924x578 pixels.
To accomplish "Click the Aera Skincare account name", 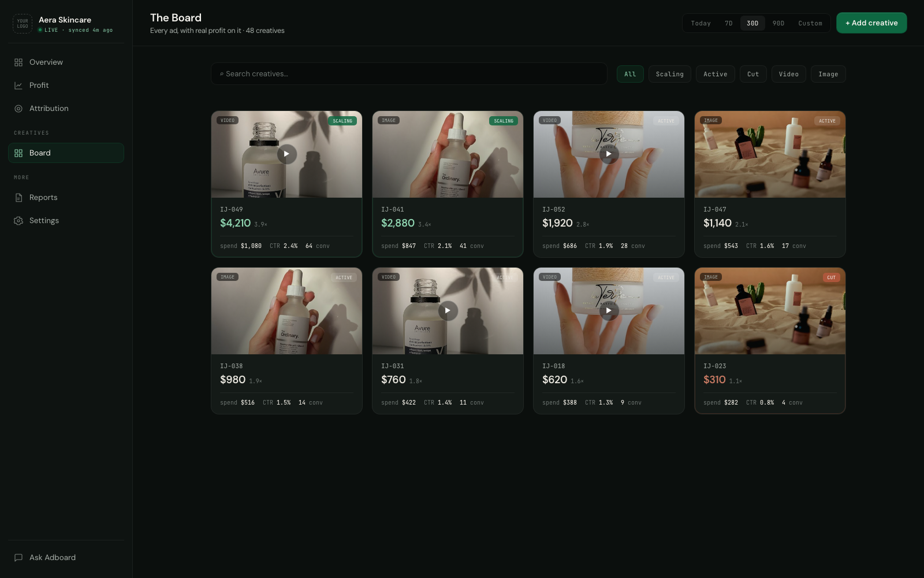I will (x=65, y=20).
